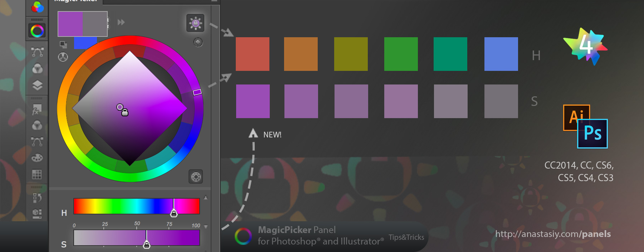Pick the fifth grayish-purple S swatch
This screenshot has width=644, height=252.
tap(451, 101)
